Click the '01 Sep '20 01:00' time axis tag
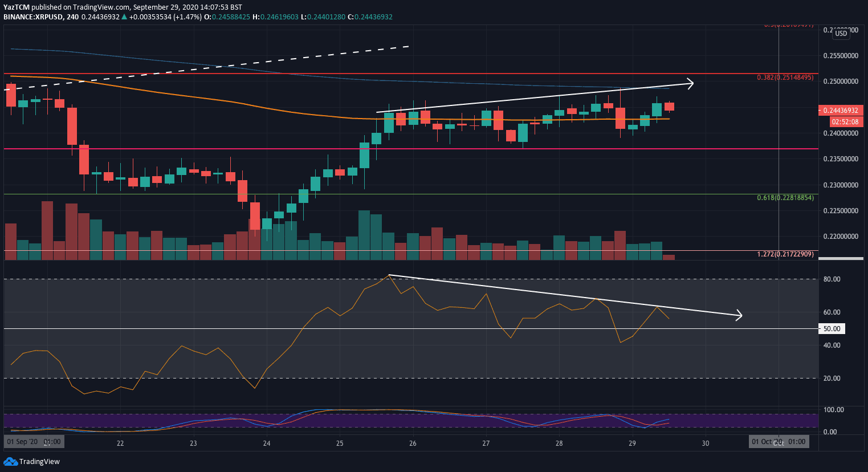Image resolution: width=868 pixels, height=472 pixels. (33, 442)
